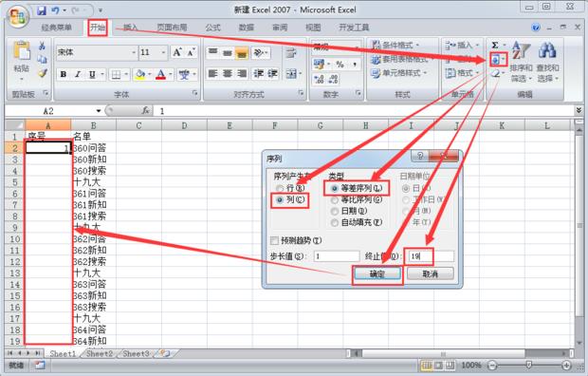Open the Data (数据) ribbon tab
The height and width of the screenshot is (376, 588).
(247, 28)
